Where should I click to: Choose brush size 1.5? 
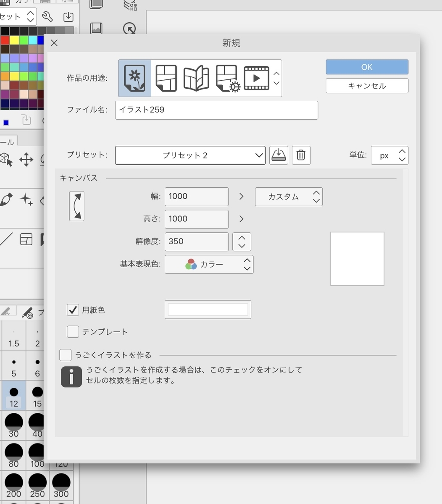click(13, 336)
